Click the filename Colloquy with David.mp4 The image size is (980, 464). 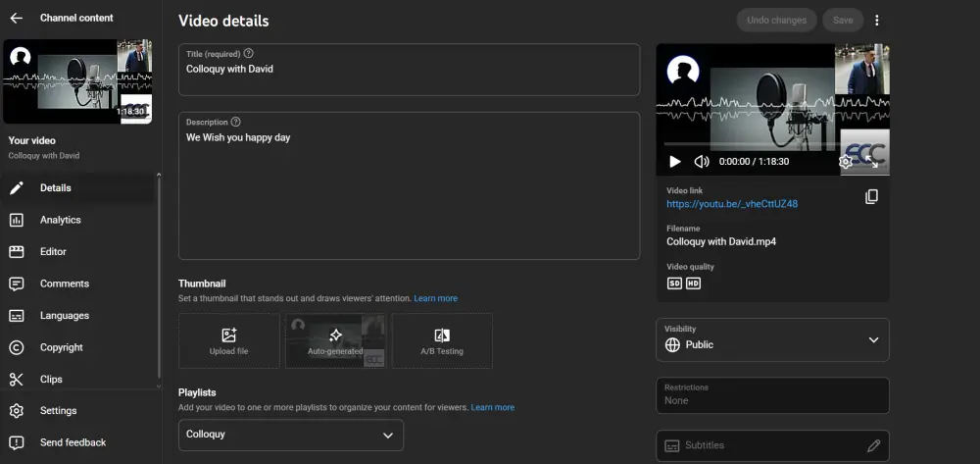click(721, 241)
